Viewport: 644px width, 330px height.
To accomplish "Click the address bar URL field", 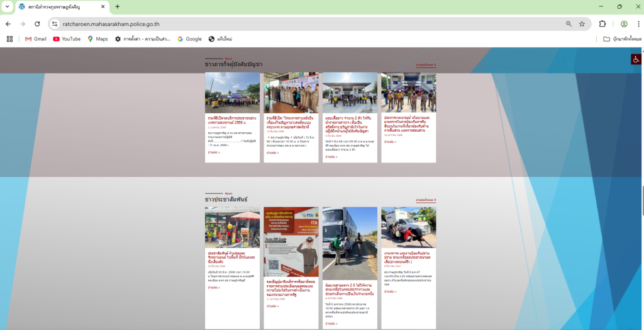I will 283,24.
